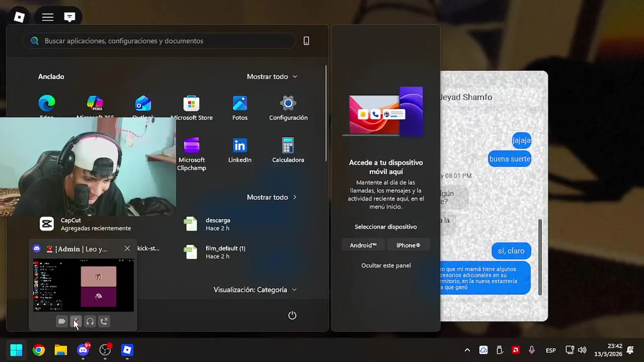Open the Discord window thumbnail preview
This screenshot has width=644, height=362.
pyautogui.click(x=84, y=285)
